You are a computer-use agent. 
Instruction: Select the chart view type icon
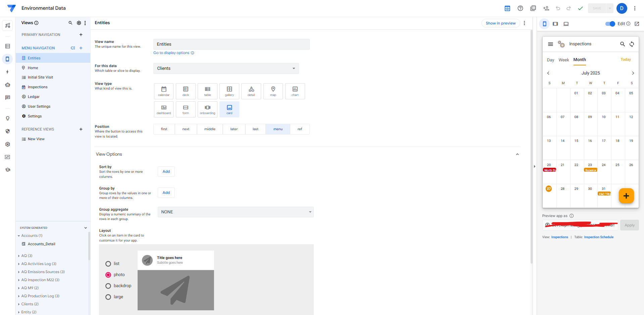pyautogui.click(x=295, y=91)
